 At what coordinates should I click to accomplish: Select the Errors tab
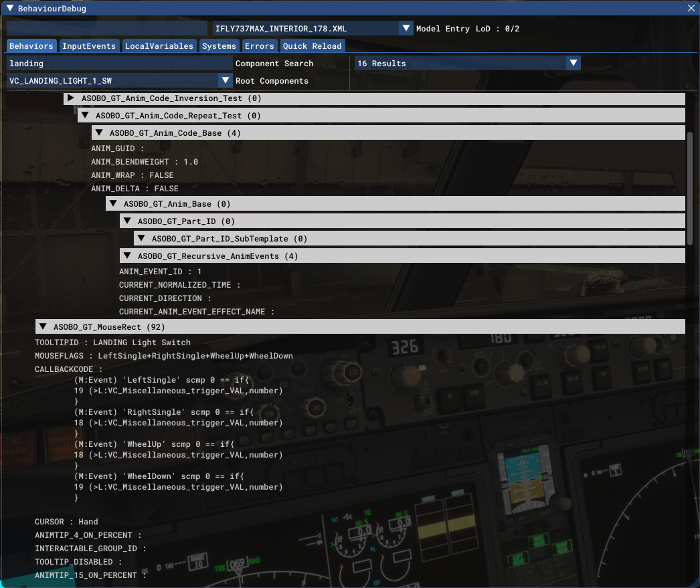(x=259, y=46)
